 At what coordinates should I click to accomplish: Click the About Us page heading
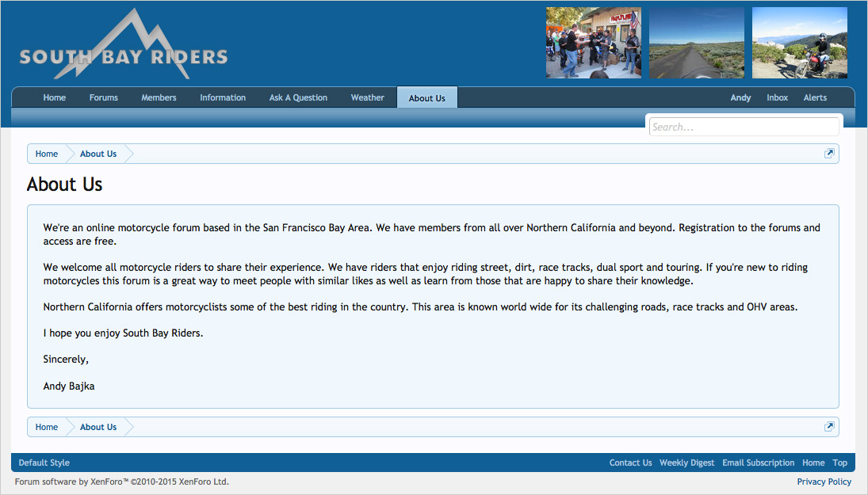(x=65, y=185)
